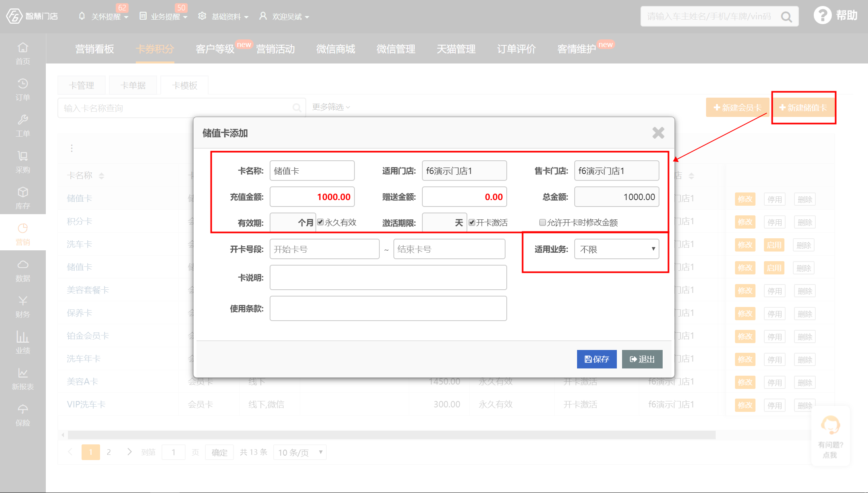Image resolution: width=868 pixels, height=493 pixels.
Task: Click the 智慧门店 logo icon
Action: (x=14, y=16)
